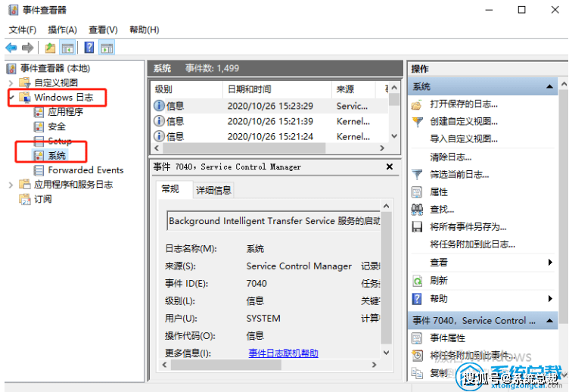
Task: Click the actions pane scrollbar up arrow
Action: (564, 84)
